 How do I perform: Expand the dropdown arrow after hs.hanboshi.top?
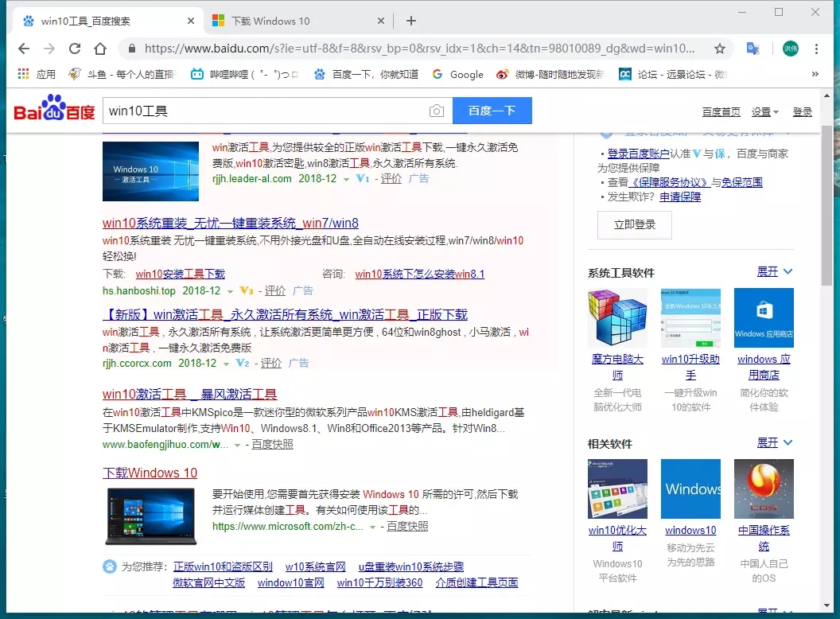click(230, 291)
